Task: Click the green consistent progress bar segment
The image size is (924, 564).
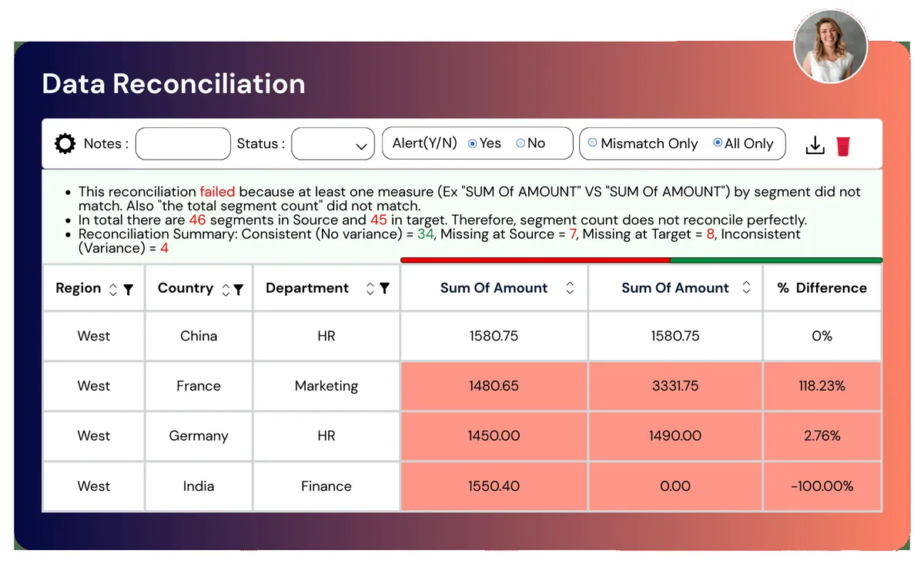Action: click(x=776, y=260)
